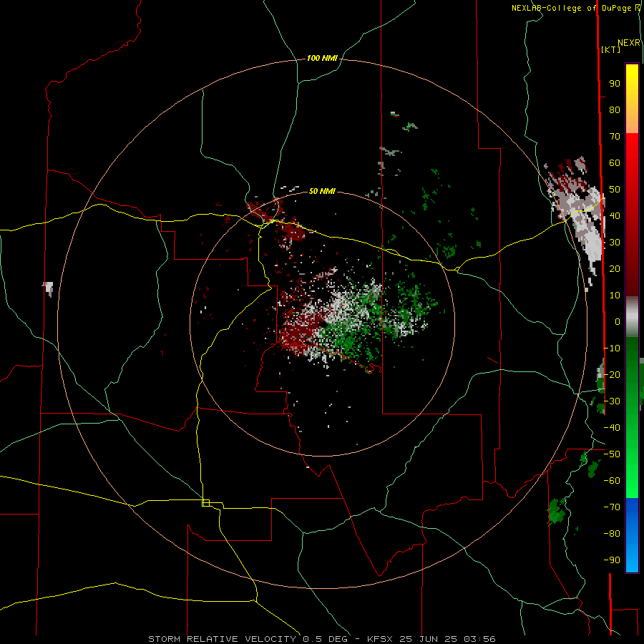Click the -80 value on velocity scale

(x=612, y=534)
